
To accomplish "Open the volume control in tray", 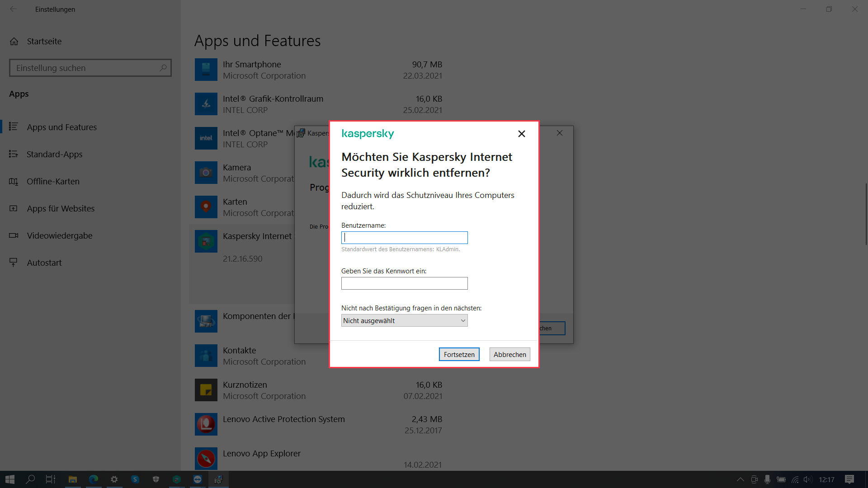I will tap(808, 479).
